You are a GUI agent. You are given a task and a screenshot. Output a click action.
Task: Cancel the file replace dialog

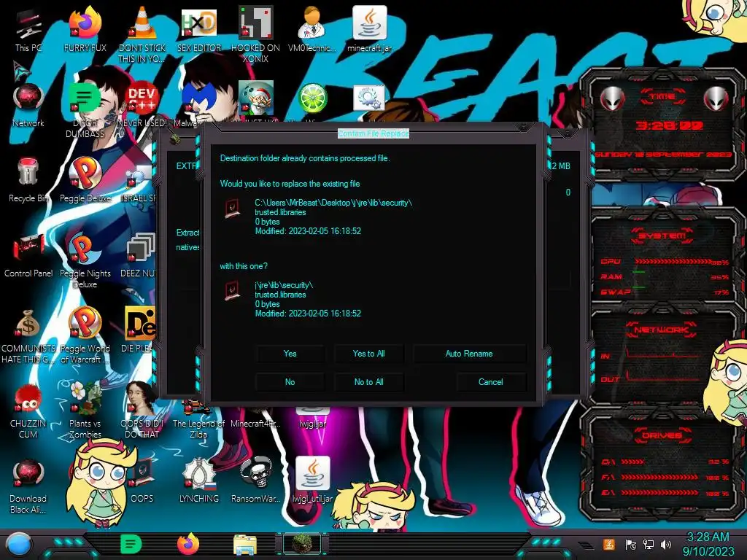[491, 382]
